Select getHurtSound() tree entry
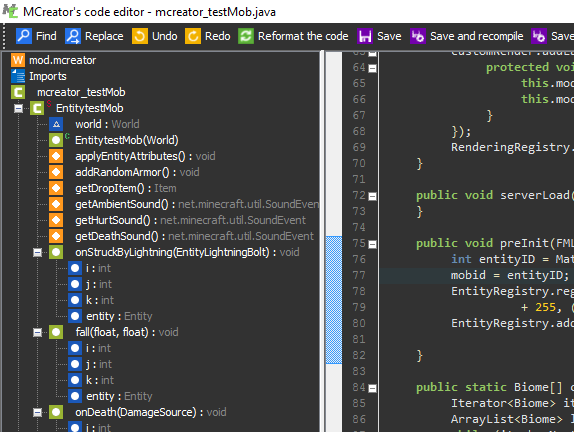The image size is (574, 432). tap(190, 220)
